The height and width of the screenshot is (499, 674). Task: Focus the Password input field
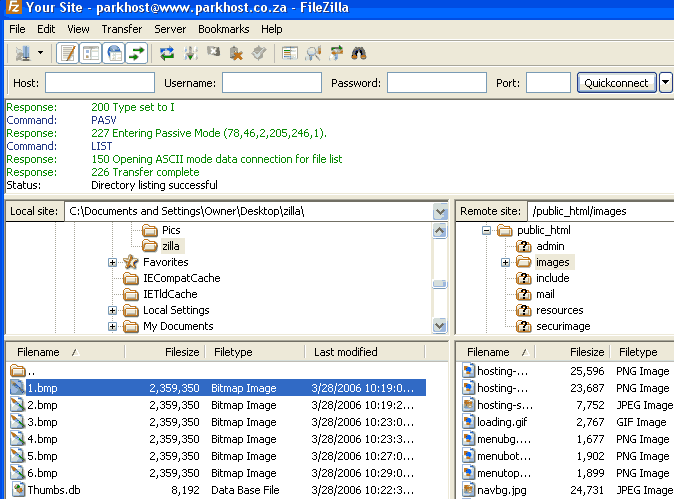[437, 83]
